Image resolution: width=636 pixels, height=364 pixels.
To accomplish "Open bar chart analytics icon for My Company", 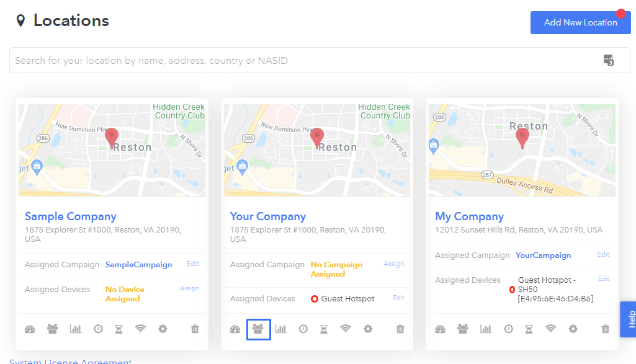I will (485, 329).
